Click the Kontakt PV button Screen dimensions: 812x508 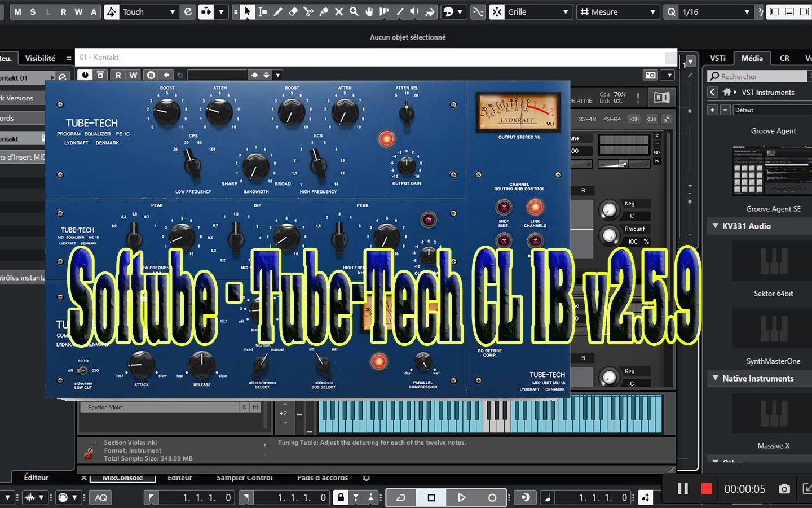pyautogui.click(x=657, y=161)
